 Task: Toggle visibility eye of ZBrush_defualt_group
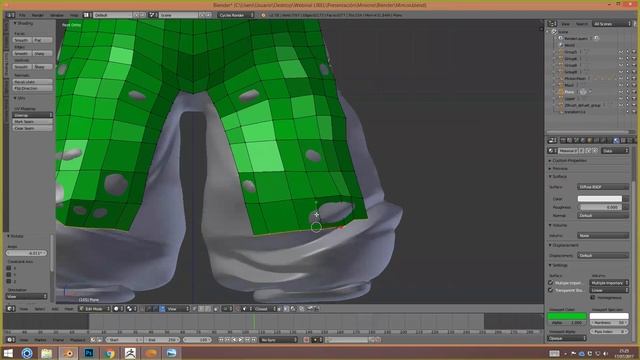coord(621,105)
